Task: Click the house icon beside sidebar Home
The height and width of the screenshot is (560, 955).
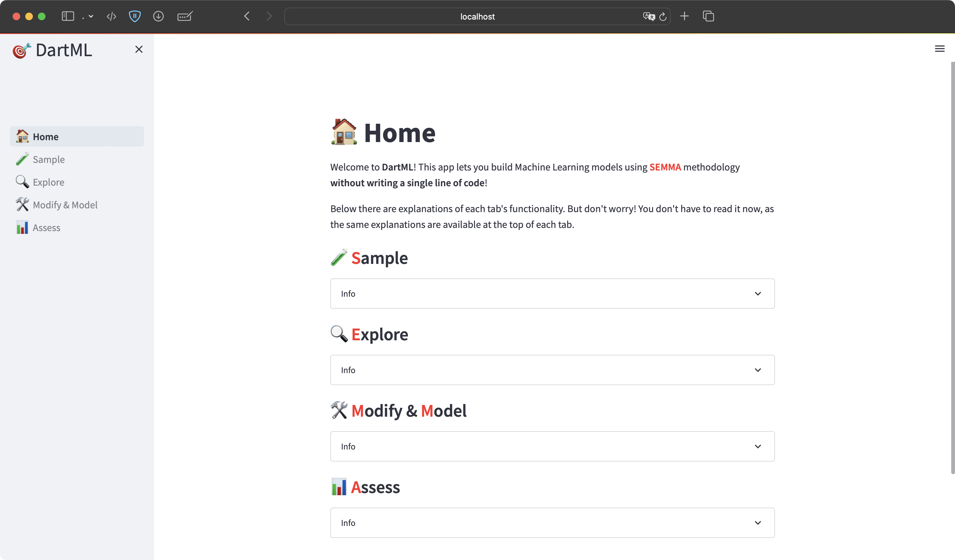Action: [22, 136]
